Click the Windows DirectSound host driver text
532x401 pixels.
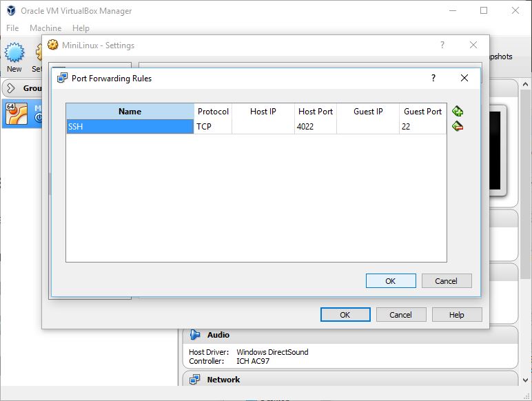click(272, 352)
